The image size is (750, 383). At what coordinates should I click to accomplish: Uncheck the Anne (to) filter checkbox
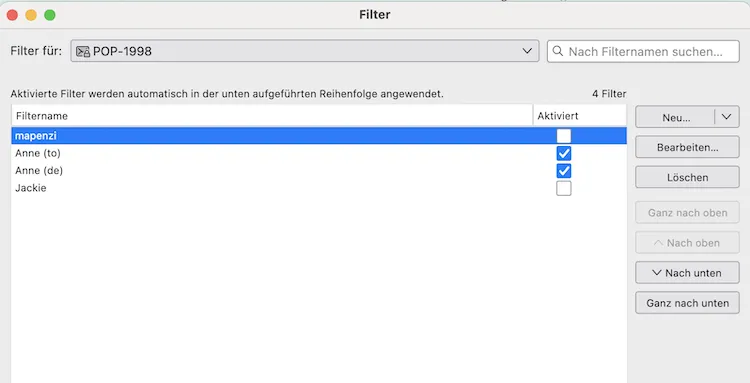pos(563,153)
